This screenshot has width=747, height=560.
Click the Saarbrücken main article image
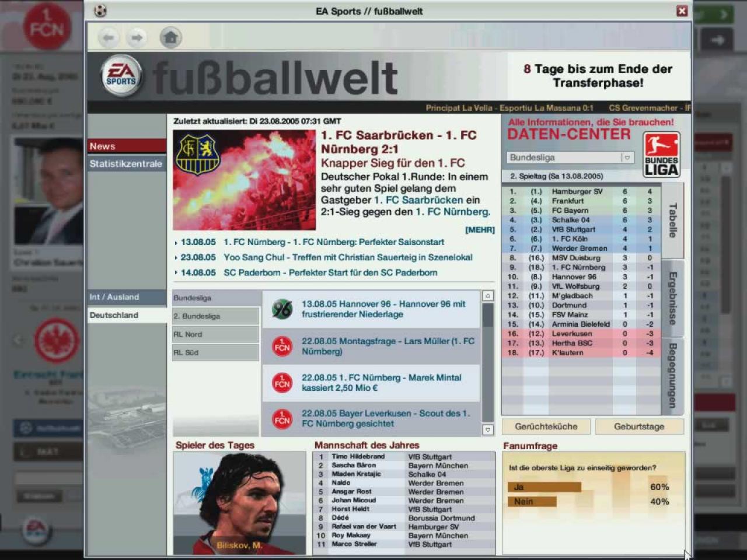[244, 180]
